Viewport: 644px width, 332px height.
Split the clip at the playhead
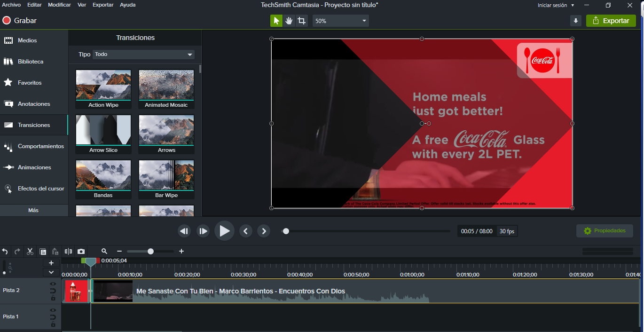click(69, 252)
